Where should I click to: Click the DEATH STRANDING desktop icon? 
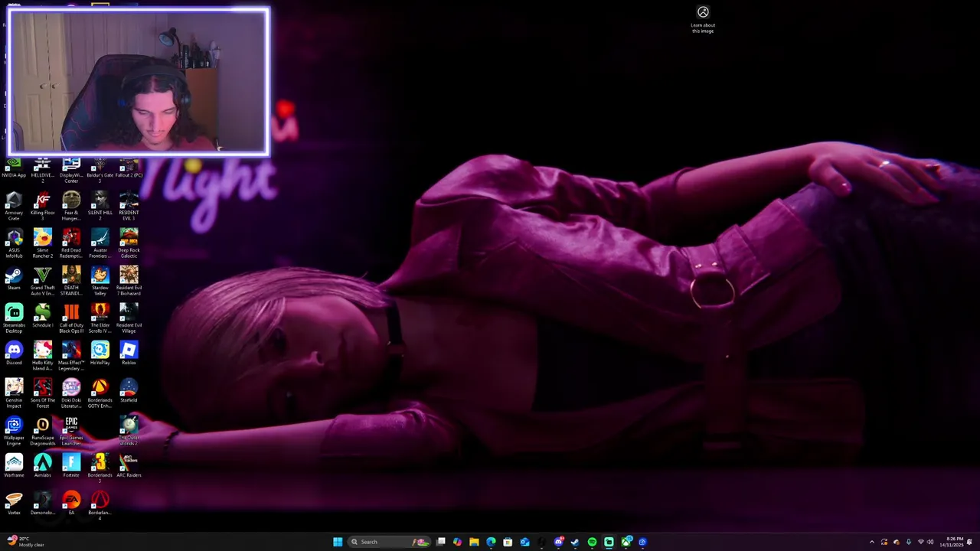(x=71, y=281)
